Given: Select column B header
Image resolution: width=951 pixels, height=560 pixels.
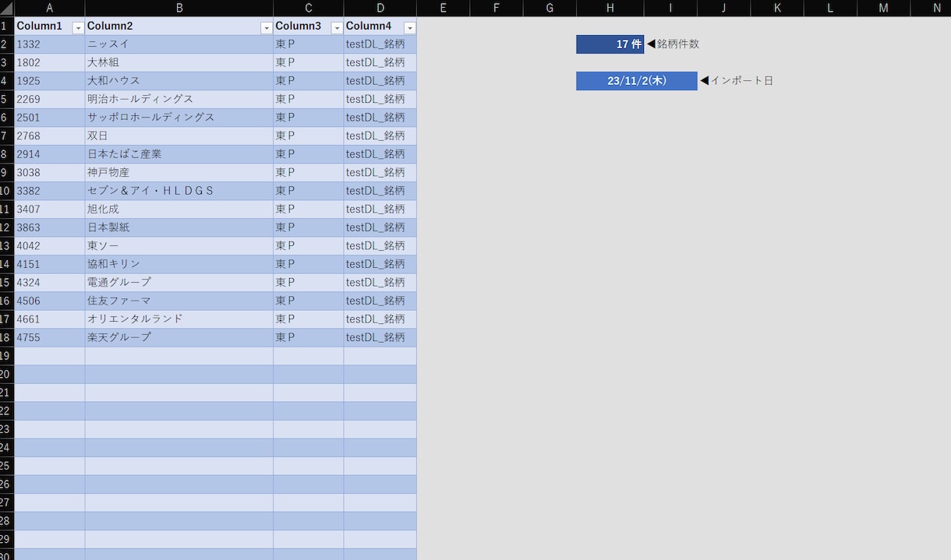Looking at the screenshot, I should tap(179, 9).
